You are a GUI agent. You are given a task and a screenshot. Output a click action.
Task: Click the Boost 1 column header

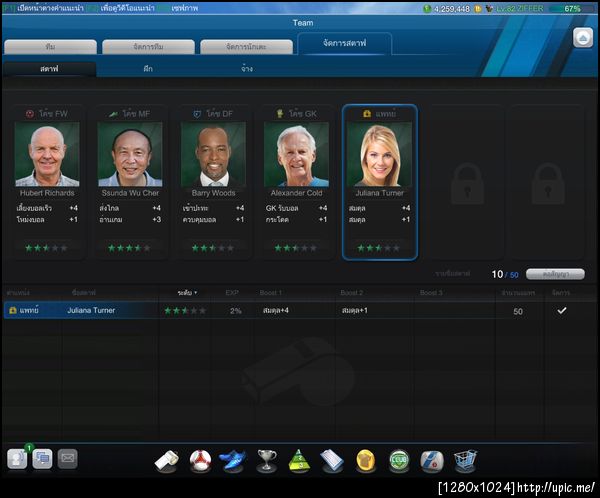[271, 293]
